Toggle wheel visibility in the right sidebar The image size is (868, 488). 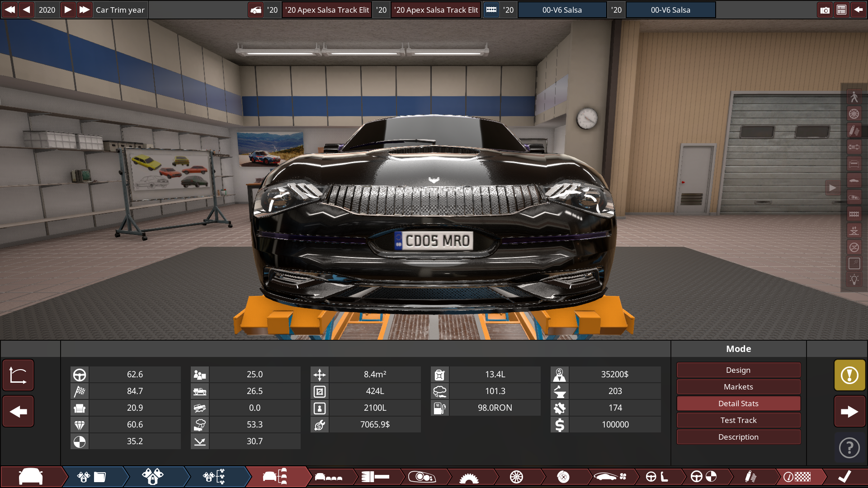[x=854, y=114]
